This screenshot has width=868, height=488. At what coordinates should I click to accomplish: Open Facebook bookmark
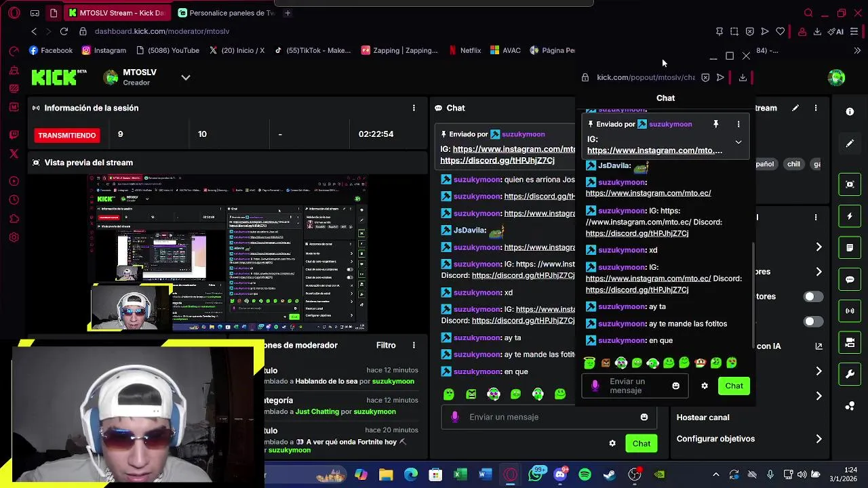(51, 50)
